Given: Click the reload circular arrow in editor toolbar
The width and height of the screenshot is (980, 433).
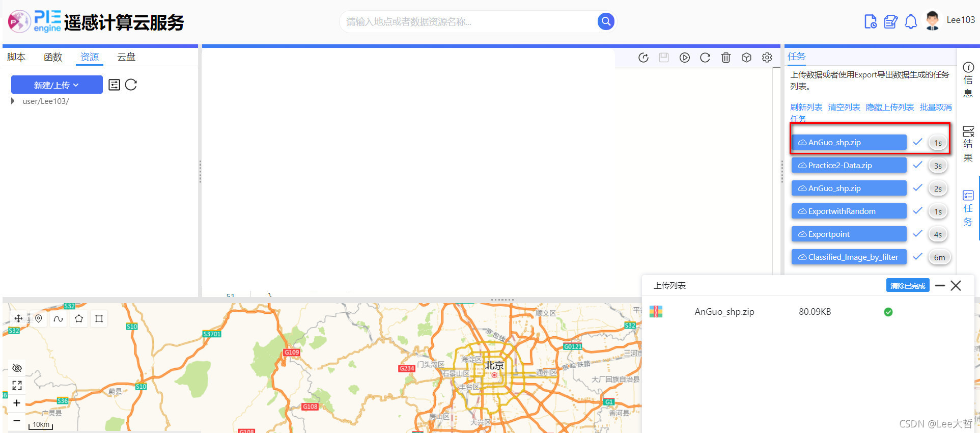Looking at the screenshot, I should point(705,58).
